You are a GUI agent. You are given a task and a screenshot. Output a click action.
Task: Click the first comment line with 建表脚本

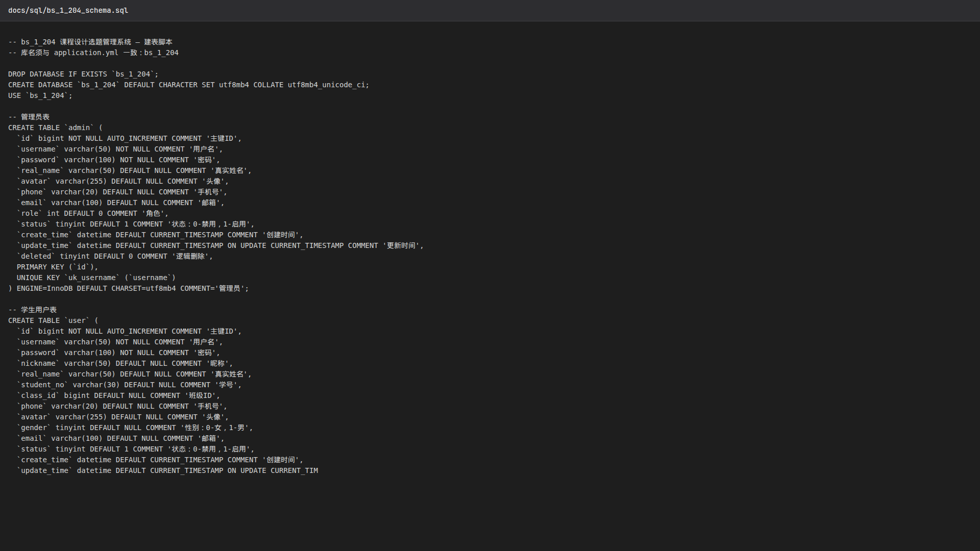(x=90, y=42)
